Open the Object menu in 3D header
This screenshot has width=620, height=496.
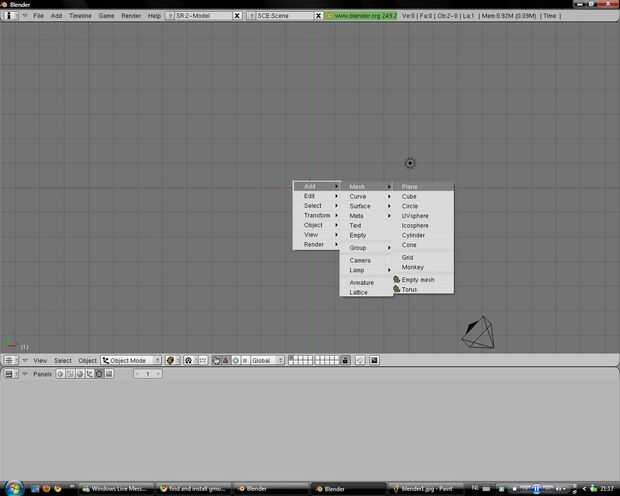[87, 361]
